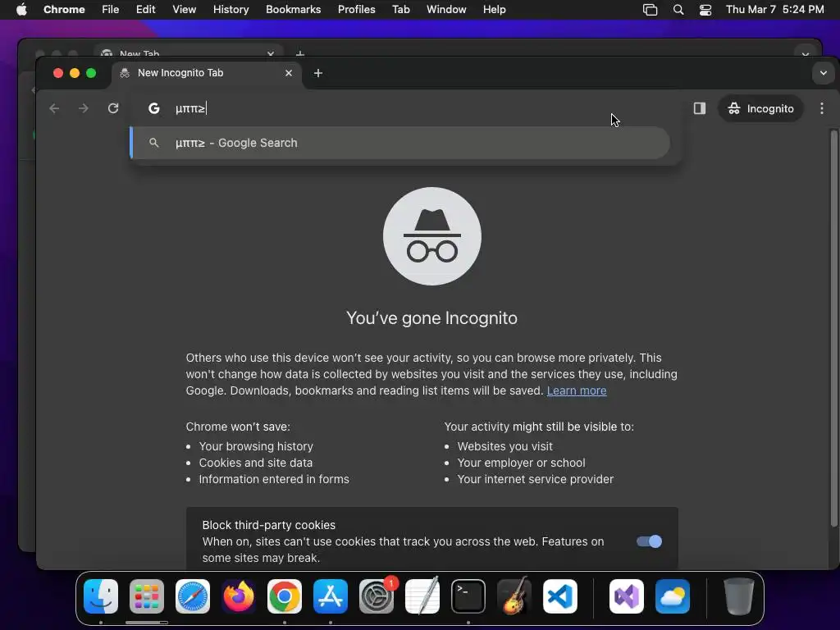Launch GarageBand from the dock
Viewport: 840px width, 630px height.
click(514, 596)
